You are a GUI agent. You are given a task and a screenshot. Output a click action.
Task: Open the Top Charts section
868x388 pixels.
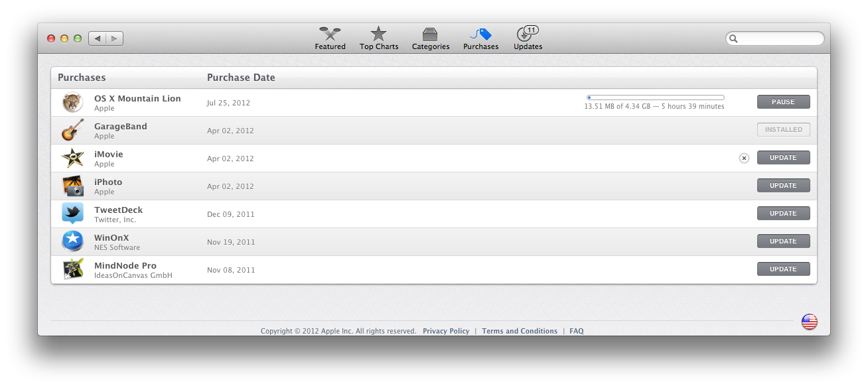[379, 38]
